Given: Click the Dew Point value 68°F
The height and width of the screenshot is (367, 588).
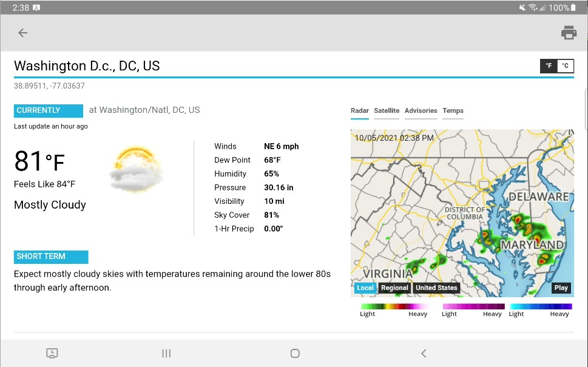Looking at the screenshot, I should [x=272, y=160].
